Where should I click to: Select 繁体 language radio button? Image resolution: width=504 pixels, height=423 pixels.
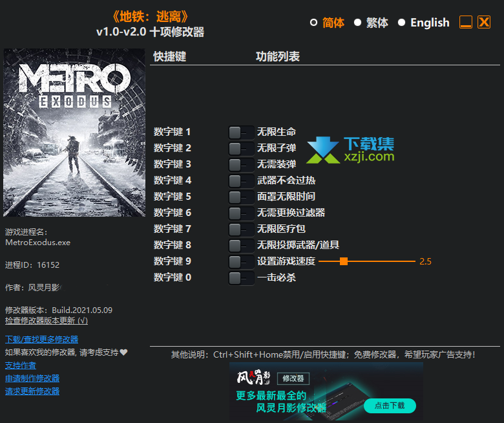point(357,23)
